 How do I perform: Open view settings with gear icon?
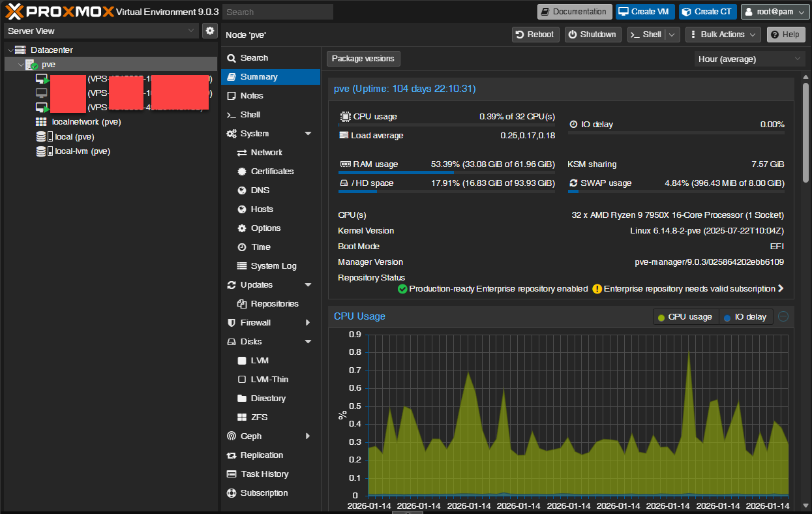[209, 31]
